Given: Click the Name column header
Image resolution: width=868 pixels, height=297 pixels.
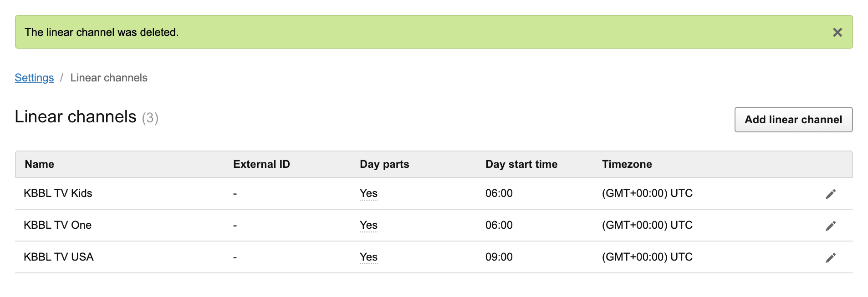Looking at the screenshot, I should pos(39,164).
